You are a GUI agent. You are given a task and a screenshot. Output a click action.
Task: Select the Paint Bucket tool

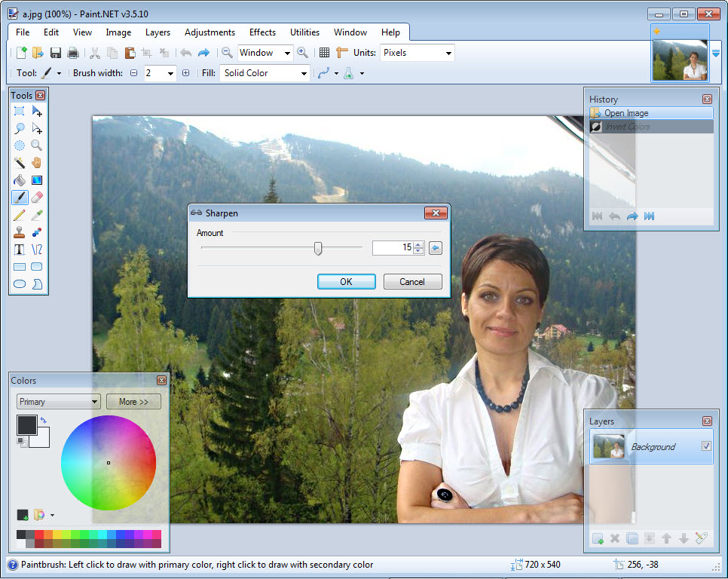19,180
